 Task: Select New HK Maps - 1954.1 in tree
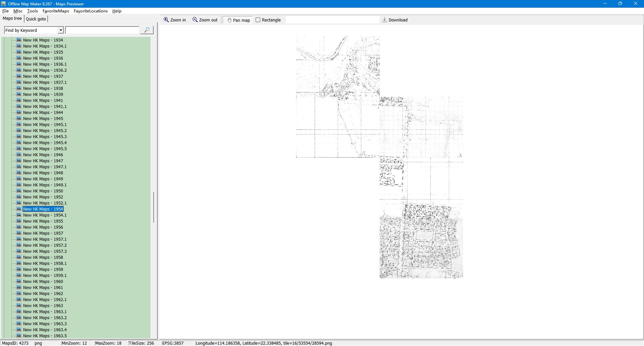click(x=45, y=215)
